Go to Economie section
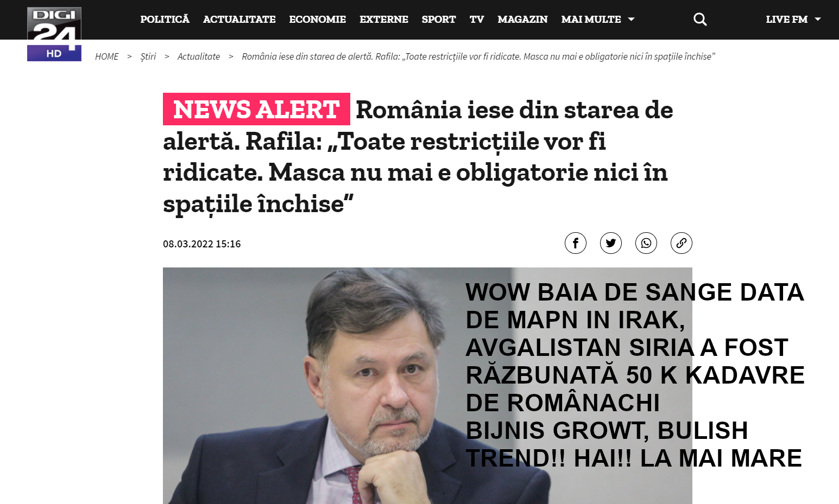This screenshot has width=839, height=504. (x=318, y=20)
